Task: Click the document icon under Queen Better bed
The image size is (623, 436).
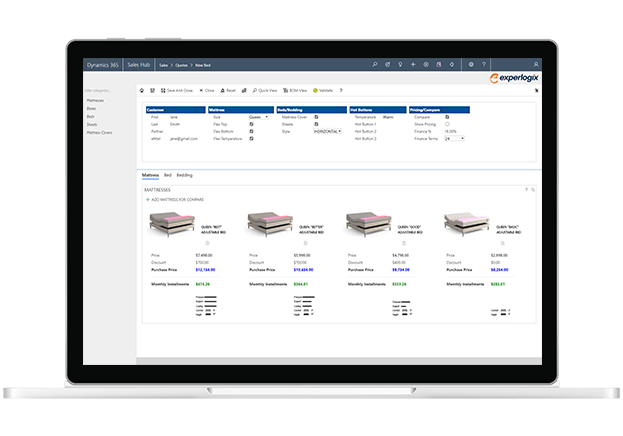Action: [x=306, y=243]
